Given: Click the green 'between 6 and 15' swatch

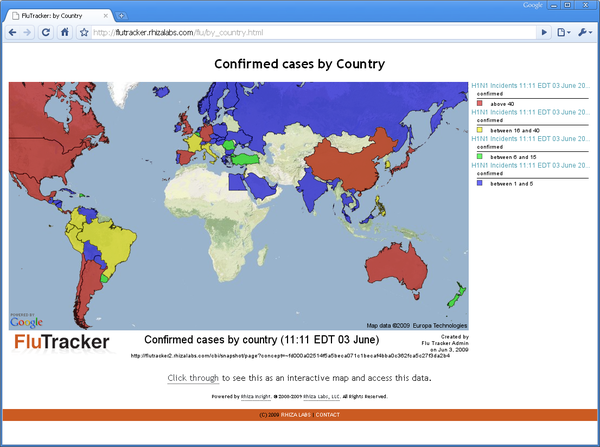Looking at the screenshot, I should click(x=479, y=157).
